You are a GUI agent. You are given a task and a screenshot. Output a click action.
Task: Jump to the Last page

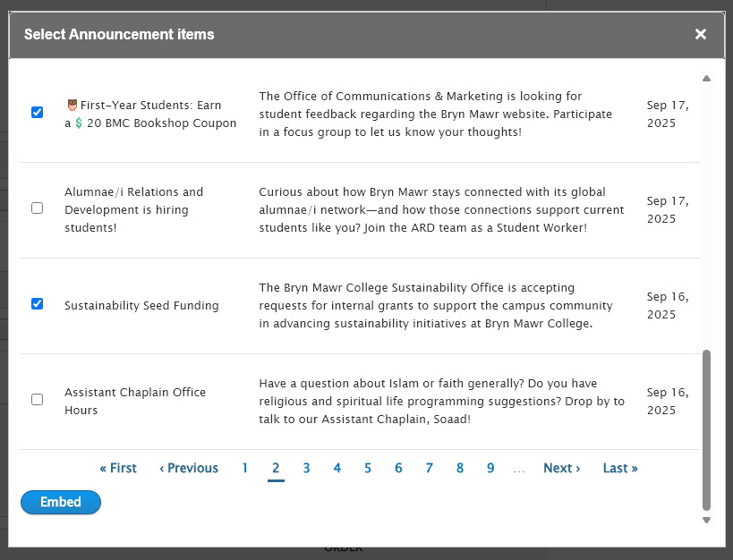tap(620, 468)
